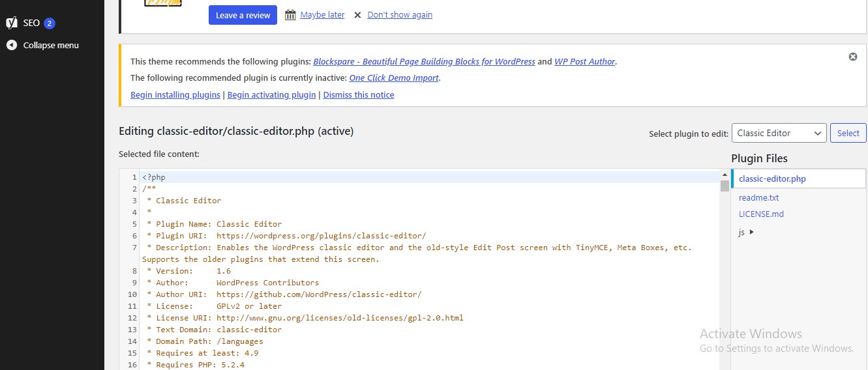
Task: Click the calendar icon beside Maybe later
Action: point(291,15)
